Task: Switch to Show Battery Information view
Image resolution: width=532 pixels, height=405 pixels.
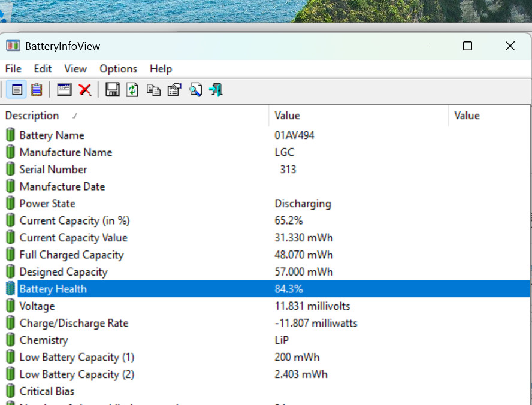Action: click(17, 90)
